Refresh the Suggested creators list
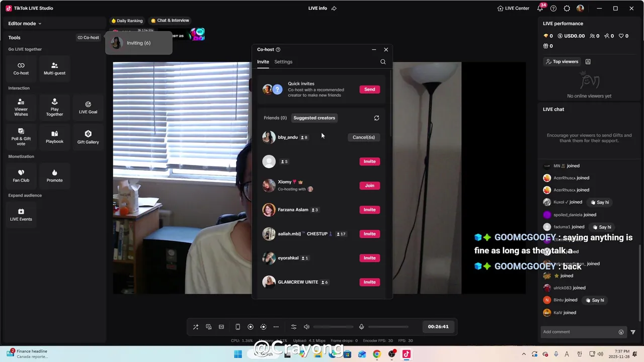The width and height of the screenshot is (644, 362). coord(376,118)
